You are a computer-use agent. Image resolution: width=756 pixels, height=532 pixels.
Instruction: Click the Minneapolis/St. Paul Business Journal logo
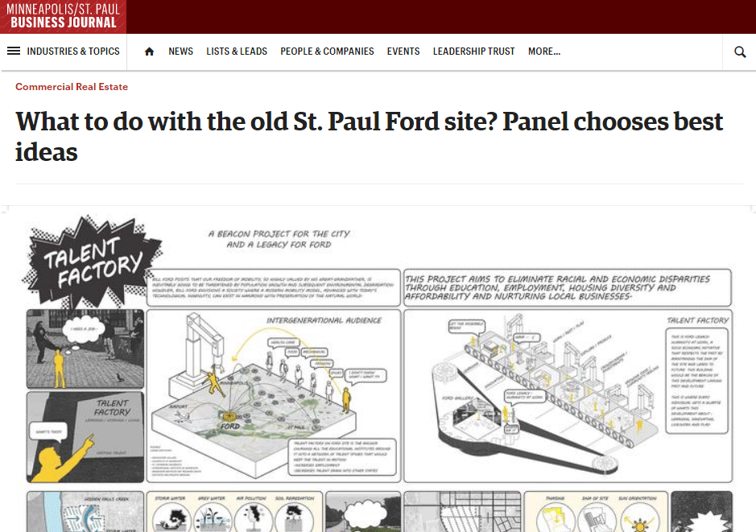point(63,16)
